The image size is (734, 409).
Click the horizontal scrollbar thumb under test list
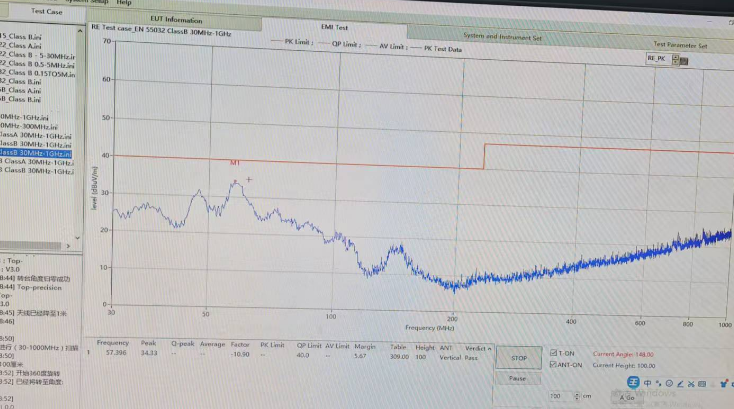(x=30, y=246)
